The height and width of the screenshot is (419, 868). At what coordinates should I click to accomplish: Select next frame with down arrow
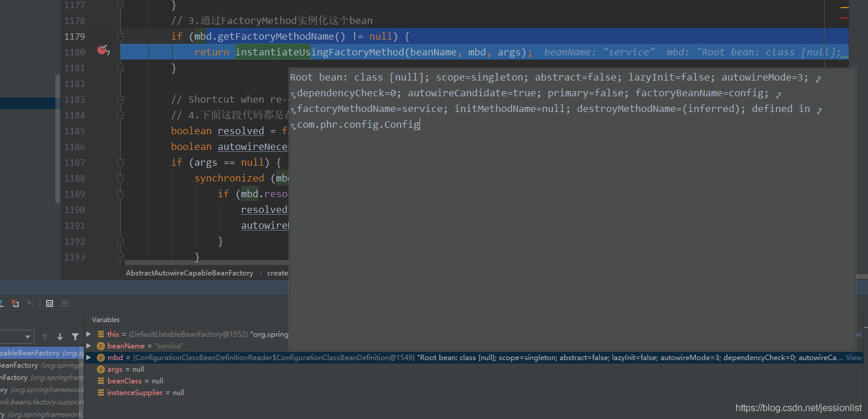tap(60, 337)
